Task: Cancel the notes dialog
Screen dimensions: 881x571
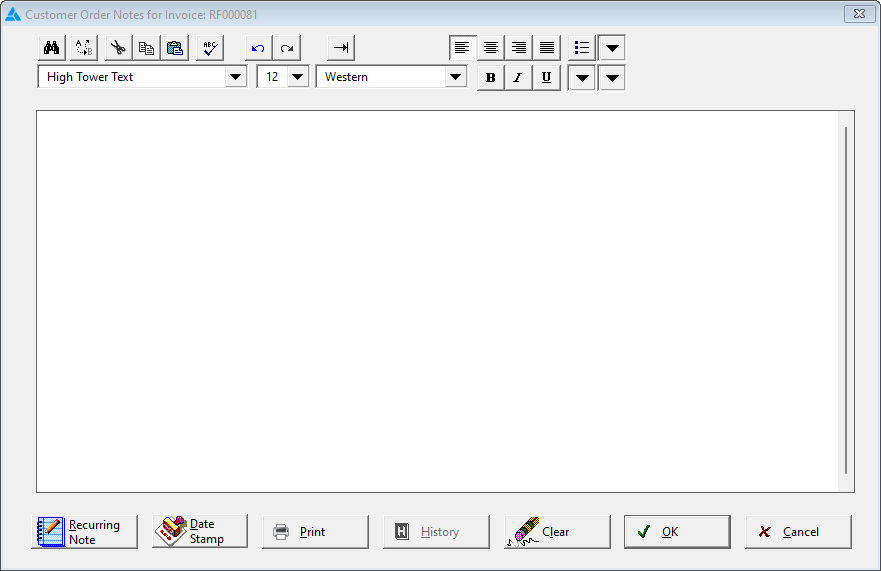Action: (x=798, y=532)
